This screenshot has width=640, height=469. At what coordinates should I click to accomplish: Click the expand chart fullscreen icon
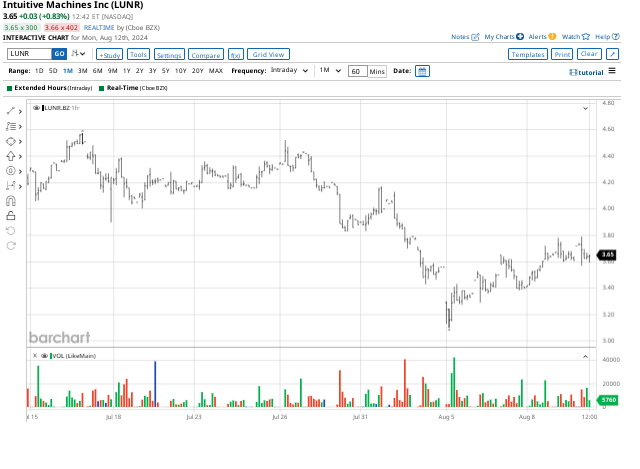click(x=612, y=54)
